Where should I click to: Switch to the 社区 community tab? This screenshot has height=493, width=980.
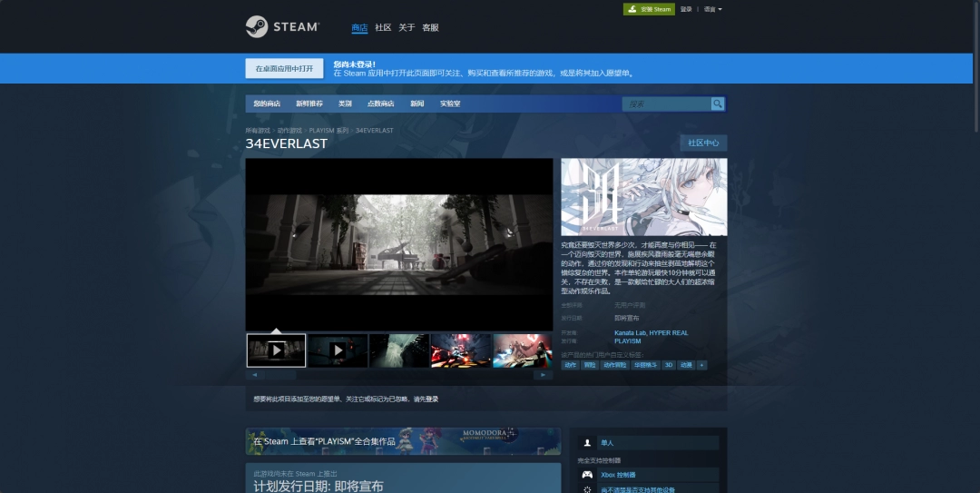[x=383, y=28]
